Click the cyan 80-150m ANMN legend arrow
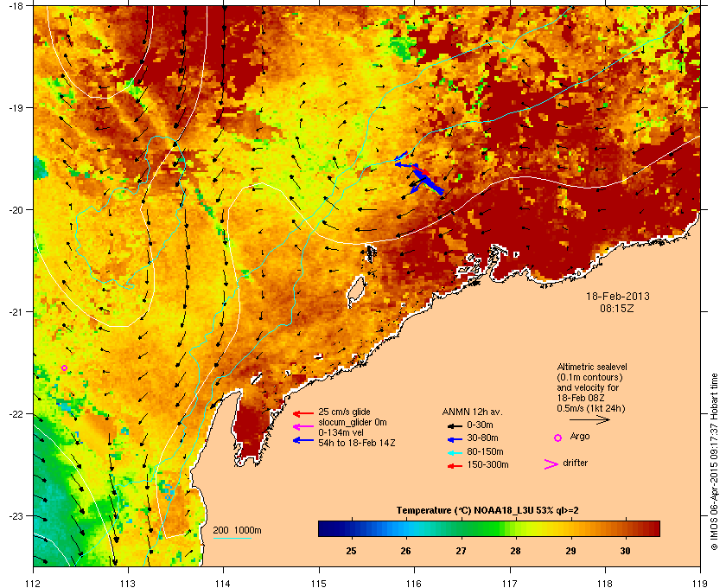 [455, 452]
